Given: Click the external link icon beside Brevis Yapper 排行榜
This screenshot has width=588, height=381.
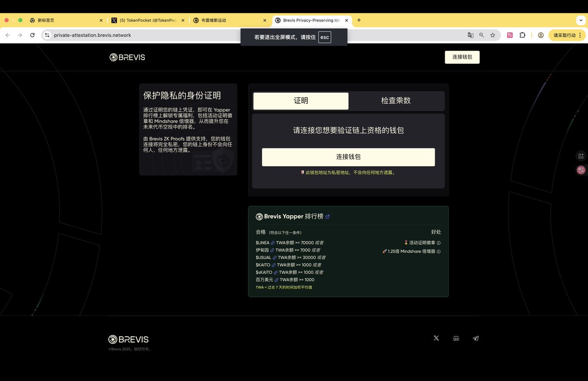Looking at the screenshot, I should coord(328,216).
